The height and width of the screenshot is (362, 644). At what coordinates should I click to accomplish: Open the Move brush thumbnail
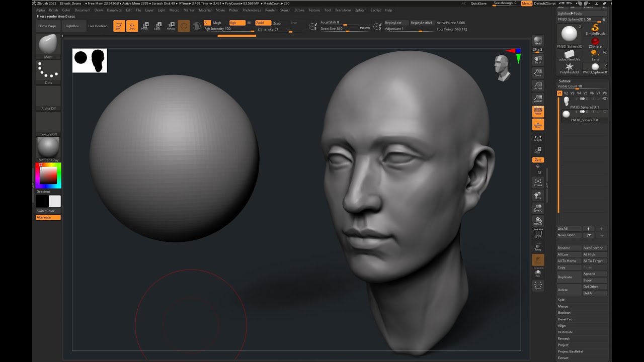[48, 45]
